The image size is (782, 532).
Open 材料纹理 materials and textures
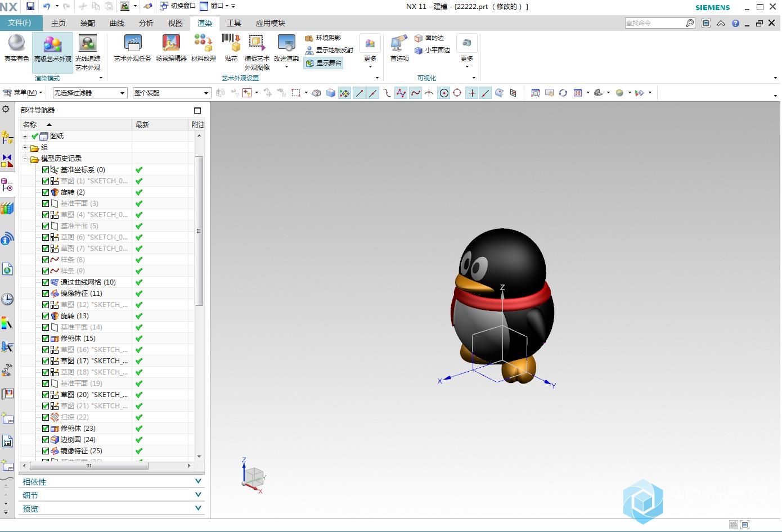click(204, 48)
